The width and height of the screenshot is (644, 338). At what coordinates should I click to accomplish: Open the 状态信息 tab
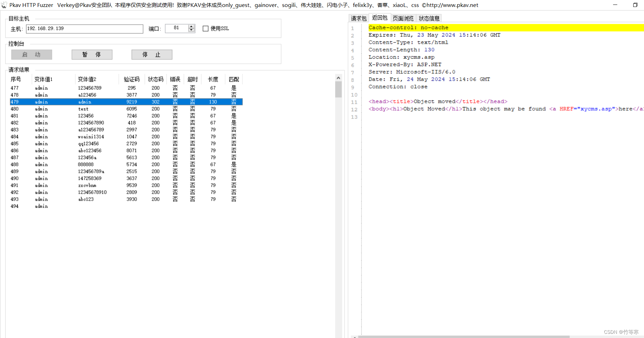coord(429,18)
